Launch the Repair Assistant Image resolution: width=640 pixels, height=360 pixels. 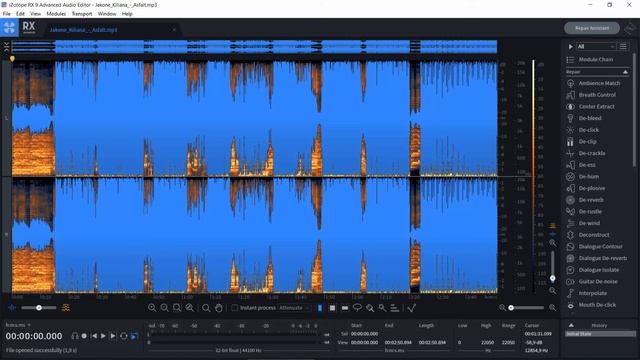click(592, 28)
